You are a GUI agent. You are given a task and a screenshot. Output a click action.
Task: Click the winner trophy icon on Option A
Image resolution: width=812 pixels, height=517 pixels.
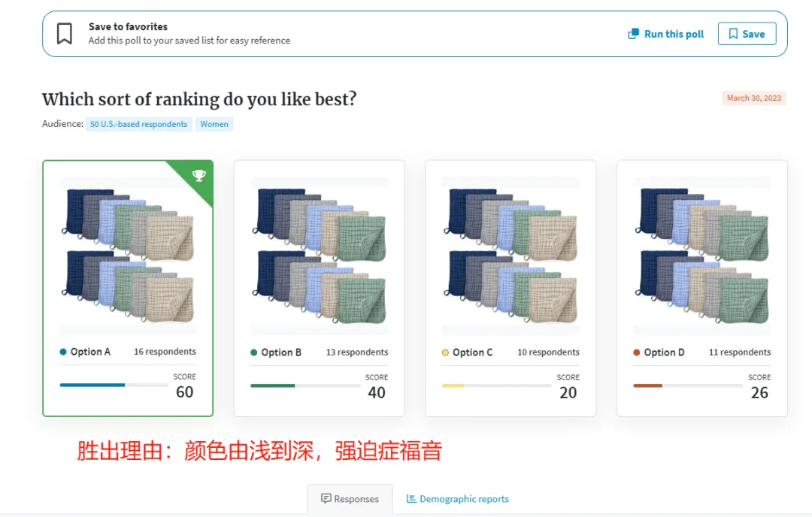click(x=198, y=175)
